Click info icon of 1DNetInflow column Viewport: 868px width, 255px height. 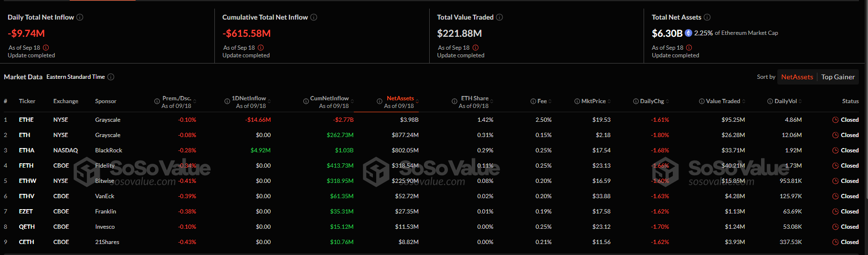click(227, 101)
